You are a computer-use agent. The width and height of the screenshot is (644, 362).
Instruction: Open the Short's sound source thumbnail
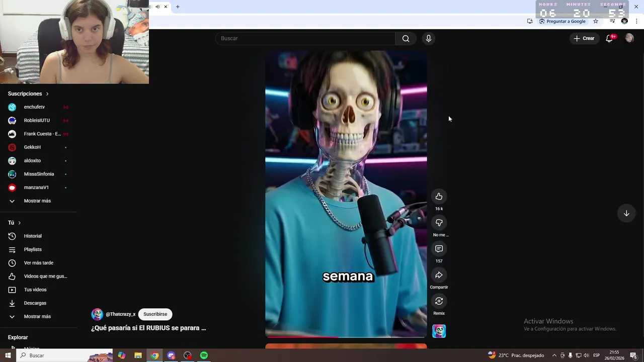click(439, 331)
